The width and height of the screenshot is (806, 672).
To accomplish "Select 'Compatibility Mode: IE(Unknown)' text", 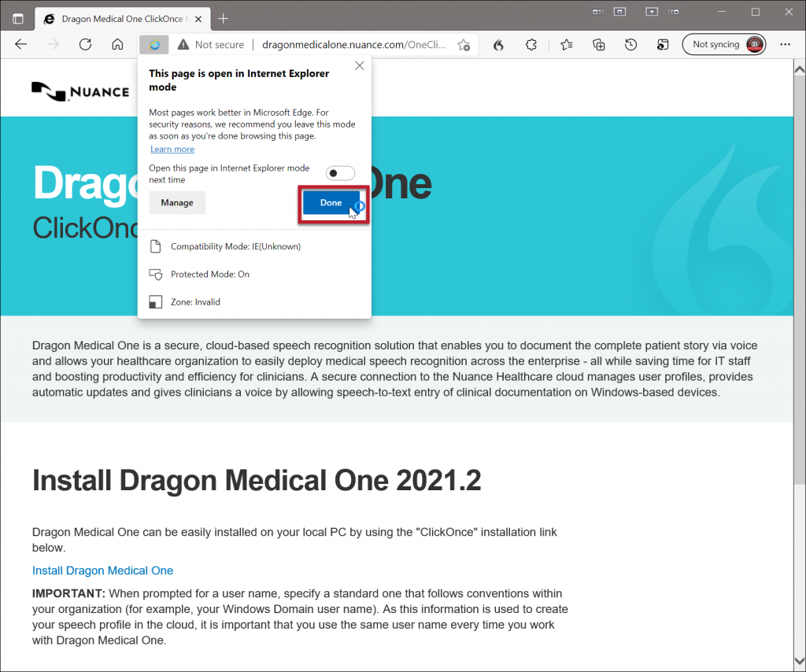I will (236, 246).
